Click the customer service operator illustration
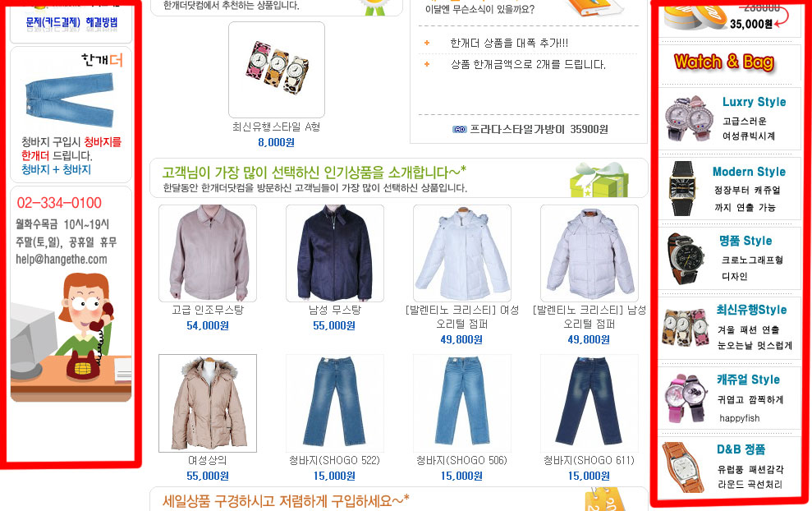The image size is (812, 511). [x=71, y=337]
